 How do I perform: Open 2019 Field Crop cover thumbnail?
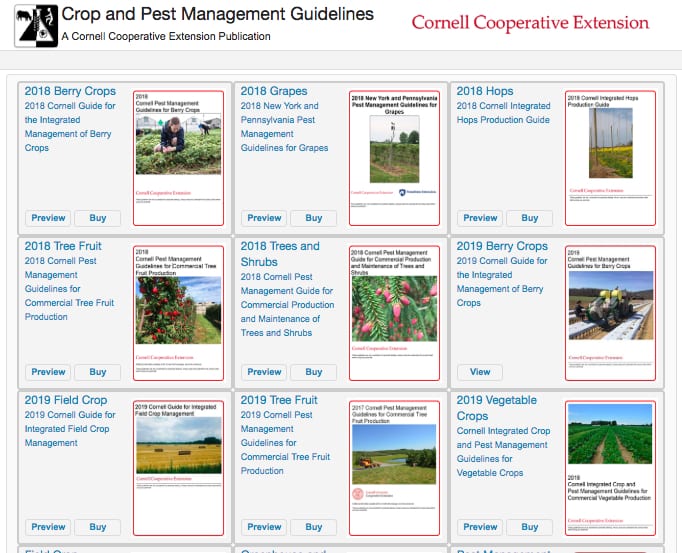click(x=178, y=468)
